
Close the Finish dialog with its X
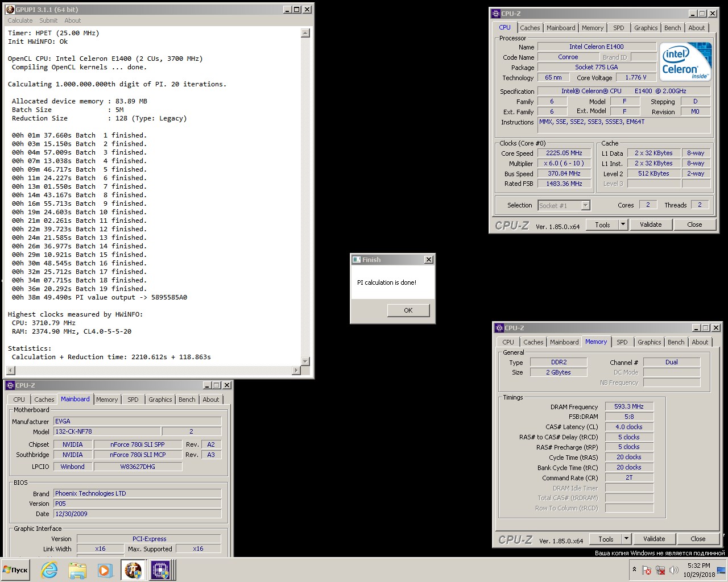(429, 260)
